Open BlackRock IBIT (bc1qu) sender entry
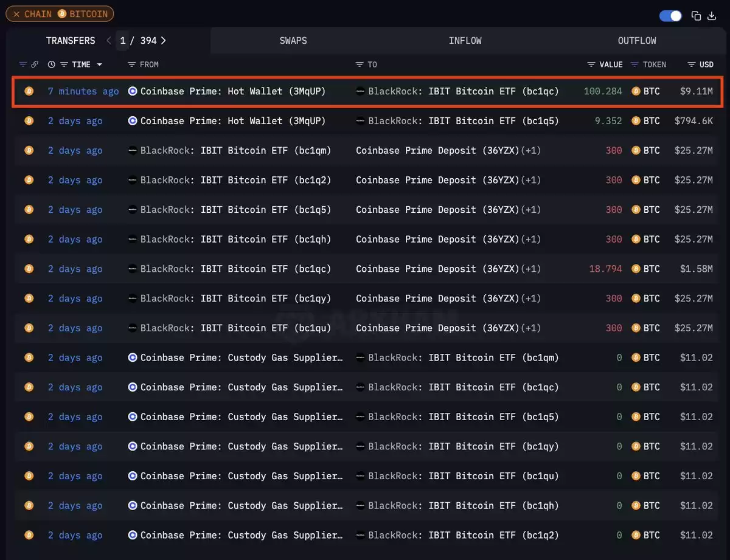Viewport: 730px width, 560px height. point(236,328)
